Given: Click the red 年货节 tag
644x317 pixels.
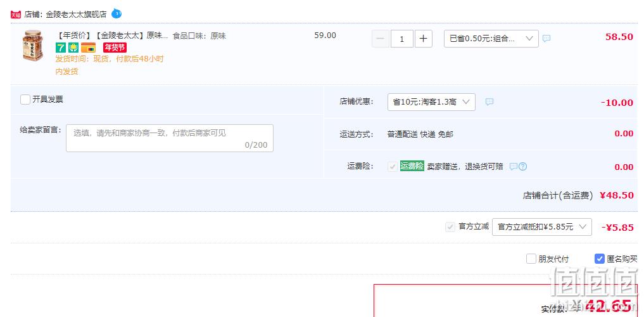Looking at the screenshot, I should click(x=115, y=48).
